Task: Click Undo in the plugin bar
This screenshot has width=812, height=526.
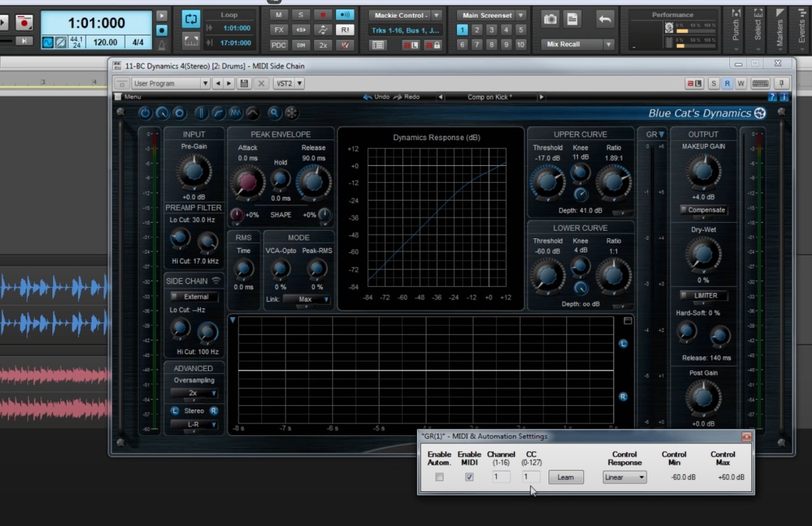Action: (x=376, y=97)
